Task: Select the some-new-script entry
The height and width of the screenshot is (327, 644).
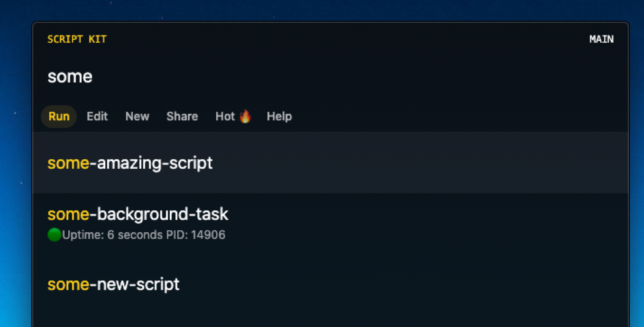Action: (331, 284)
